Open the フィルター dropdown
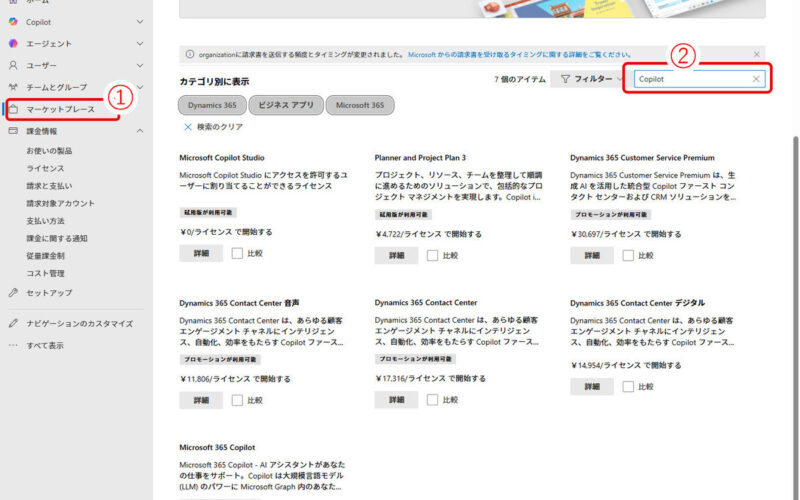This screenshot has width=800, height=500. coord(587,79)
